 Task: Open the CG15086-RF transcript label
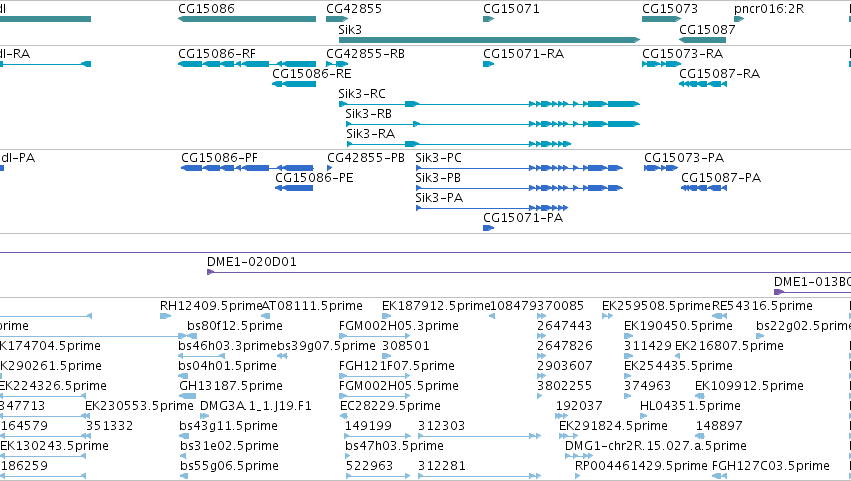click(x=217, y=54)
